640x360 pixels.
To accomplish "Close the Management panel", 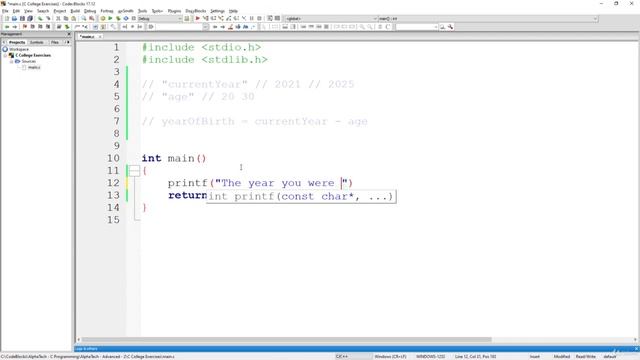I will point(69,34).
